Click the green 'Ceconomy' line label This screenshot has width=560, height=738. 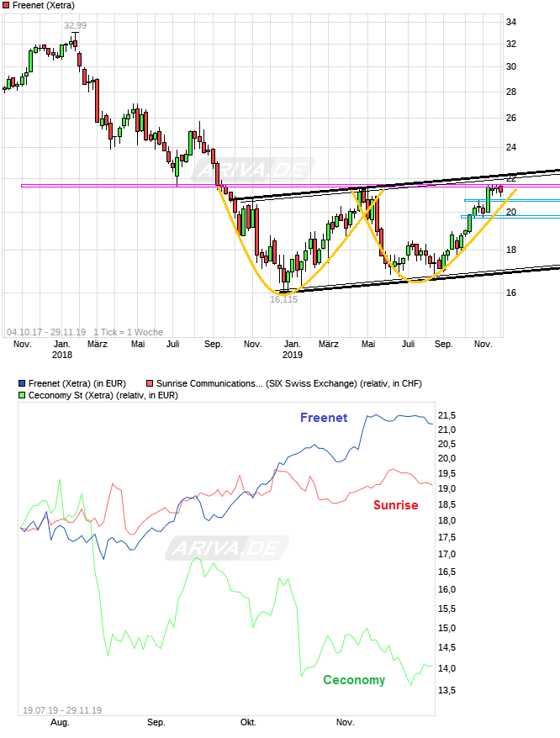(x=354, y=680)
